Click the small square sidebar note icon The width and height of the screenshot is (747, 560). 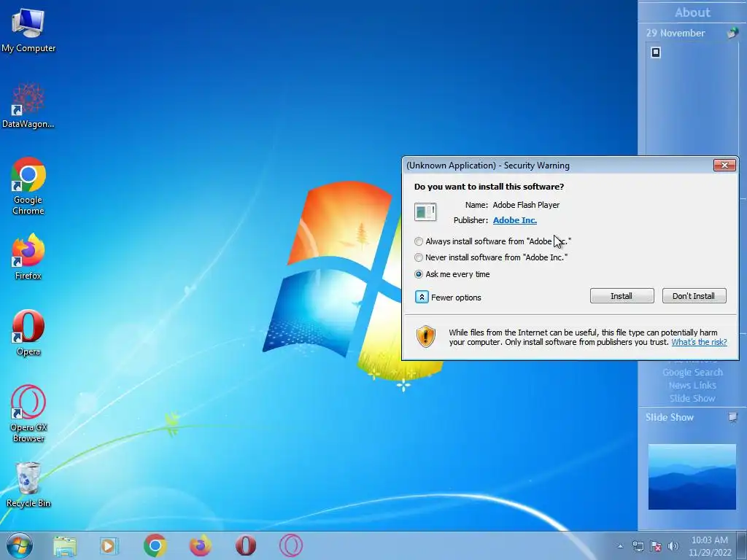point(656,52)
